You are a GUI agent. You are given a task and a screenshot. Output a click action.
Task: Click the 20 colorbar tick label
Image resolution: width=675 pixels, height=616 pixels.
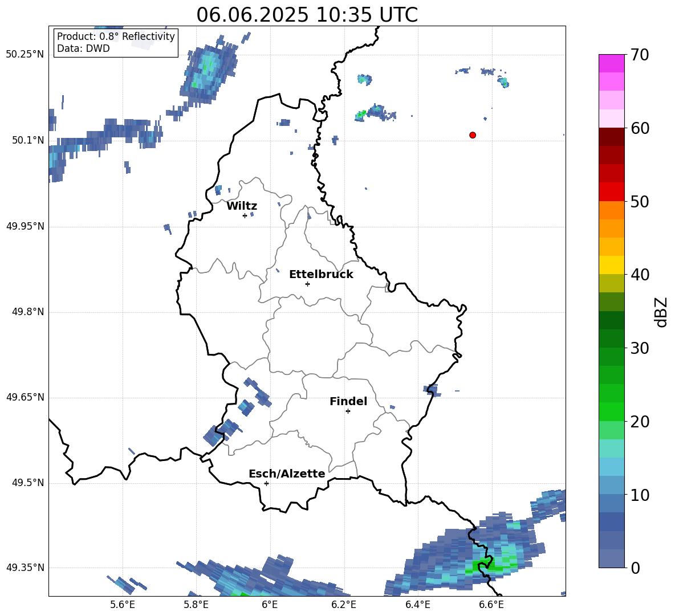(x=640, y=422)
